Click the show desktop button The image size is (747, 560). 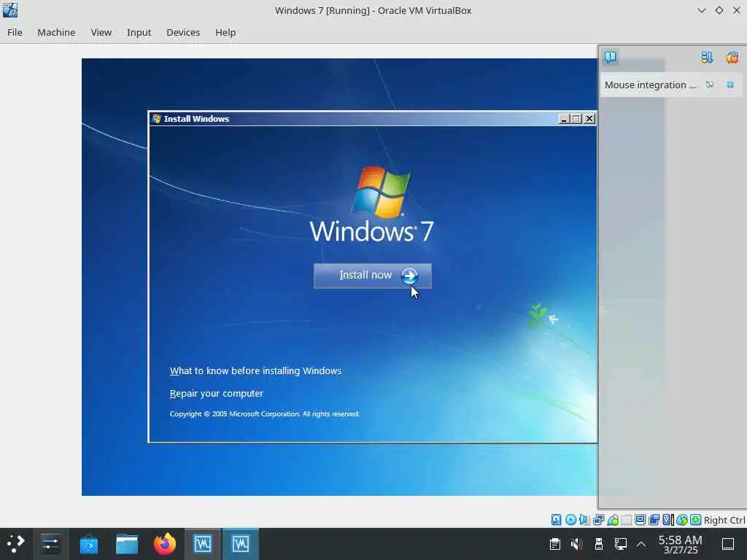tap(728, 544)
